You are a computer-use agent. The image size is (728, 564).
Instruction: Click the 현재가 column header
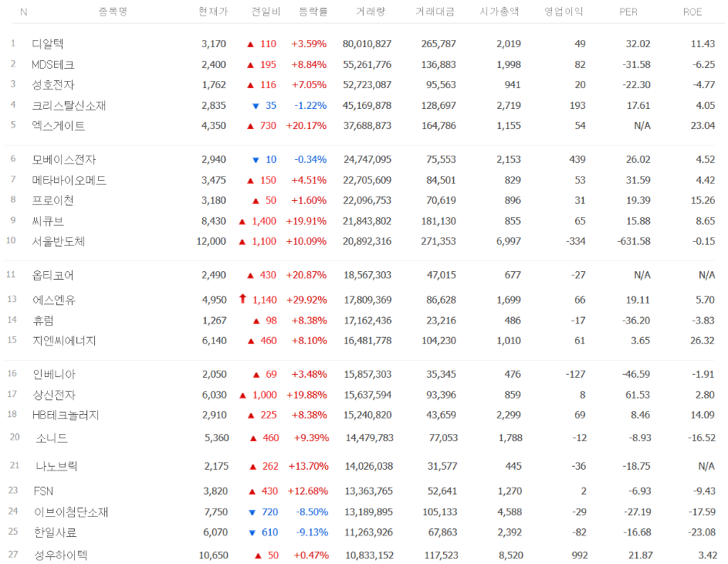(213, 12)
